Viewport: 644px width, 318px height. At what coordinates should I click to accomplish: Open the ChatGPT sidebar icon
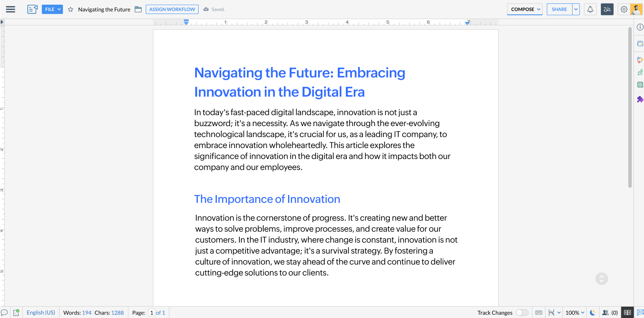[x=640, y=85]
